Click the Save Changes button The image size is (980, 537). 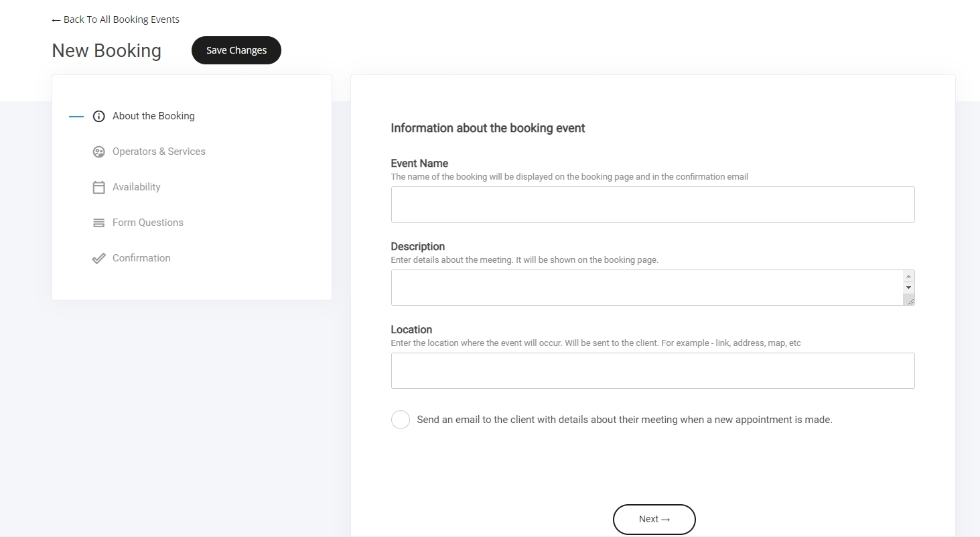[236, 50]
